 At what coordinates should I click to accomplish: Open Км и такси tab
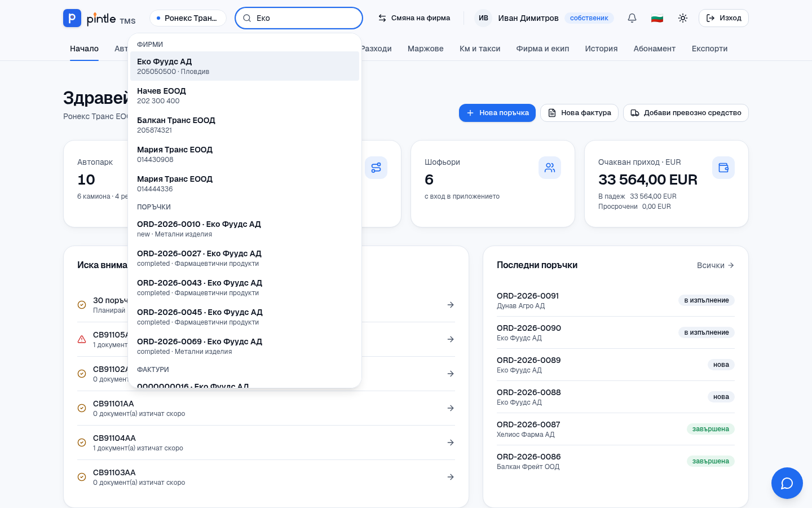click(480, 49)
